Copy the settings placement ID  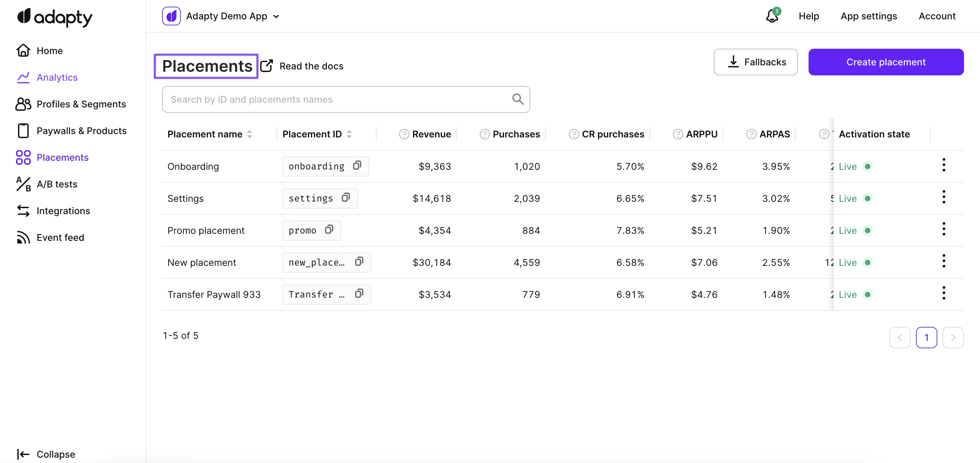pos(346,197)
